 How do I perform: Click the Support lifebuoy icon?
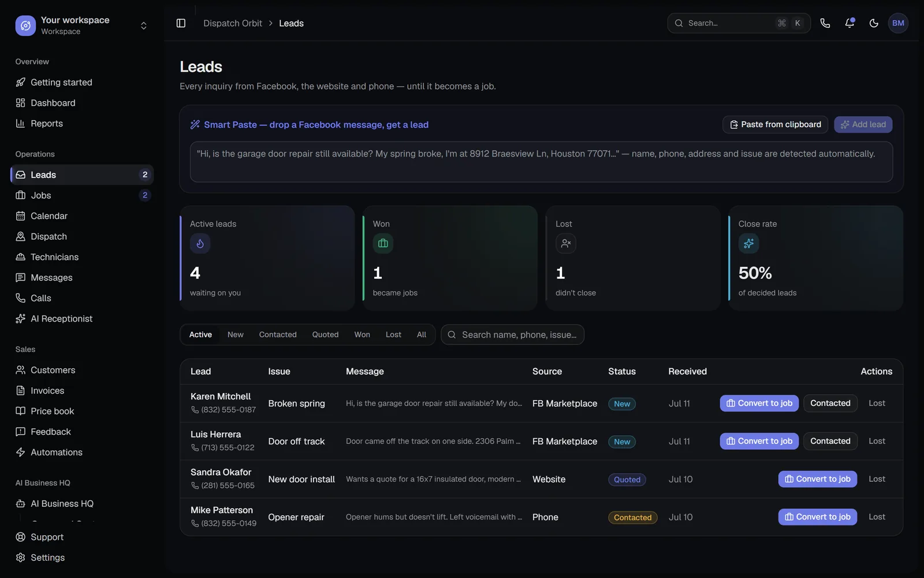click(21, 537)
